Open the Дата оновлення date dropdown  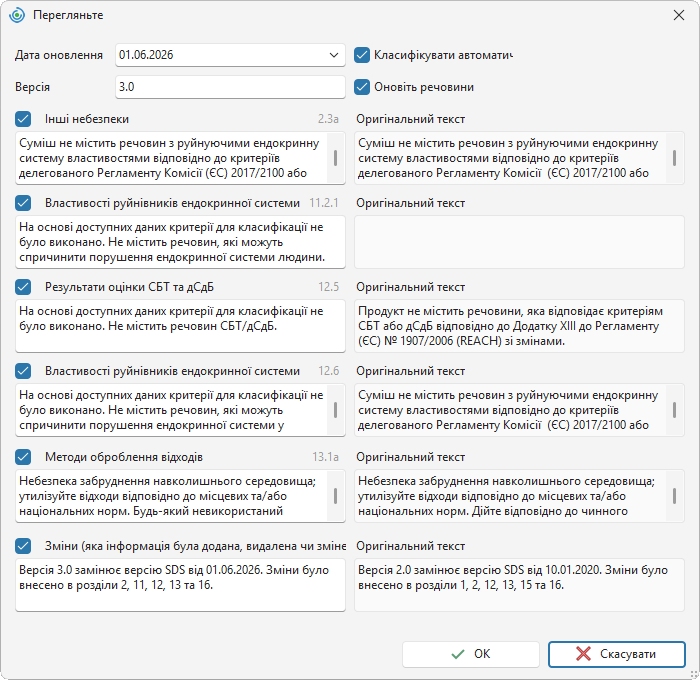click(x=333, y=55)
